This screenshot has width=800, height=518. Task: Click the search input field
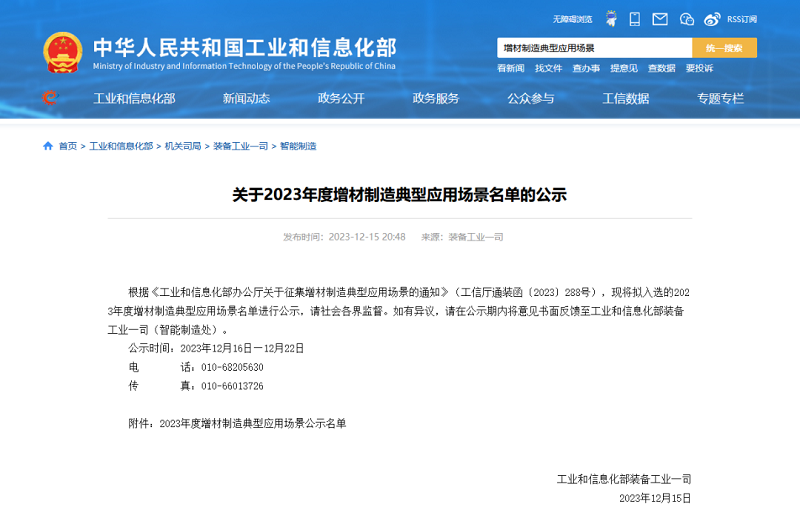click(x=594, y=48)
